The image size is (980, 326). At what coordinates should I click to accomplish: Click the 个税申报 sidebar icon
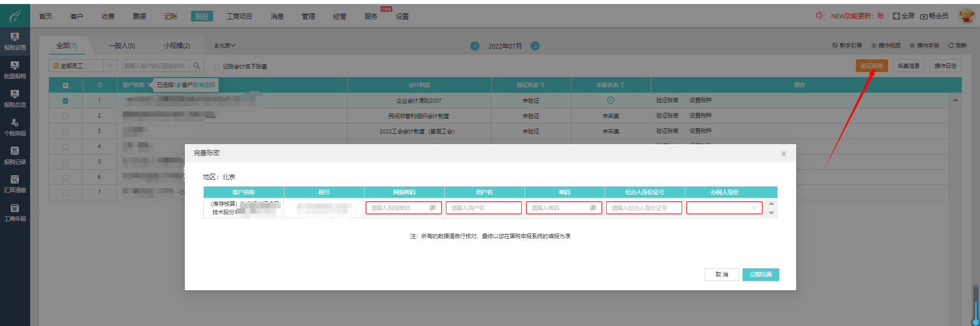(15, 127)
